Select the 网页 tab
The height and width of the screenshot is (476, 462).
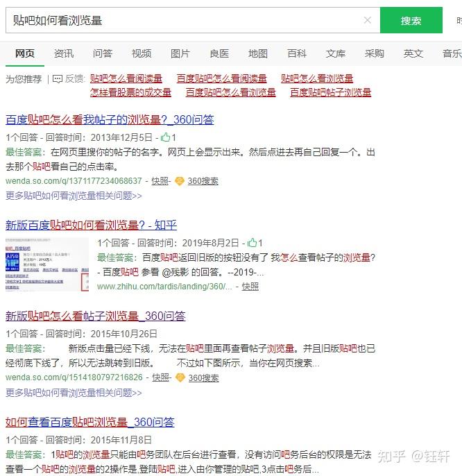[25, 53]
